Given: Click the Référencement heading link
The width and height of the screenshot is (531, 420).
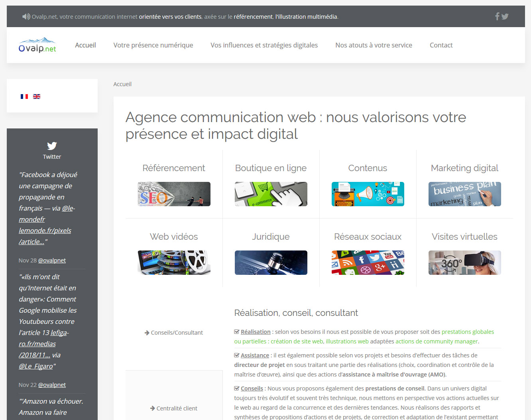Looking at the screenshot, I should click(174, 168).
